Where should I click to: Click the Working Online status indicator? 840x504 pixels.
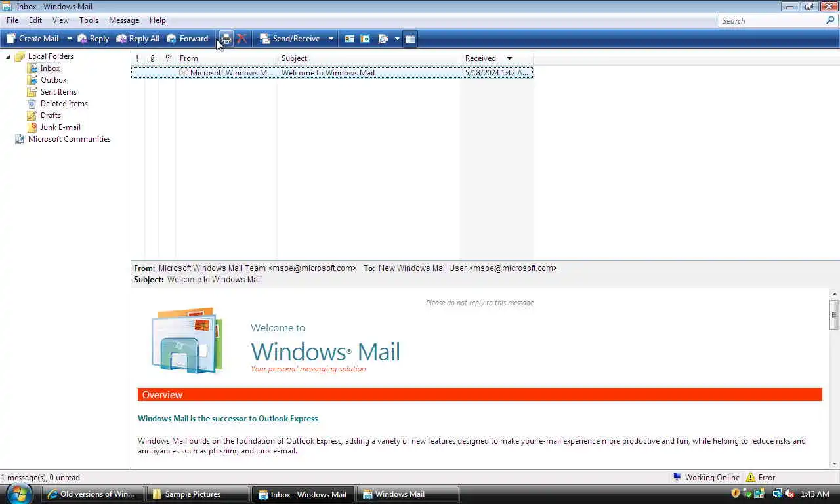pos(706,478)
